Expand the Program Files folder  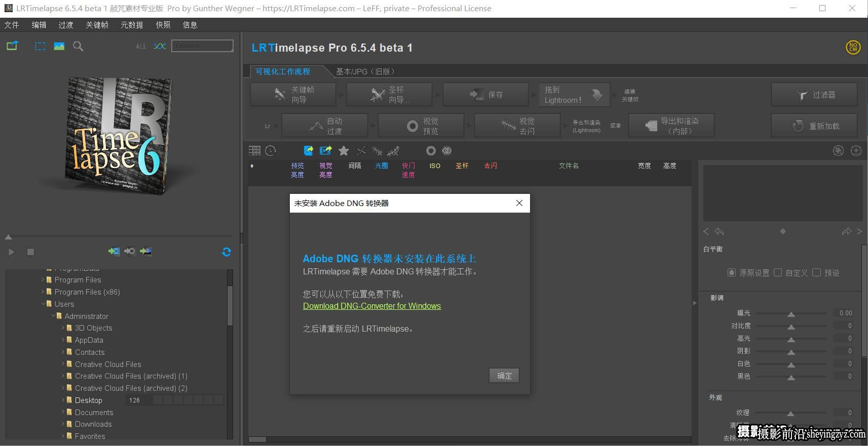(43, 279)
